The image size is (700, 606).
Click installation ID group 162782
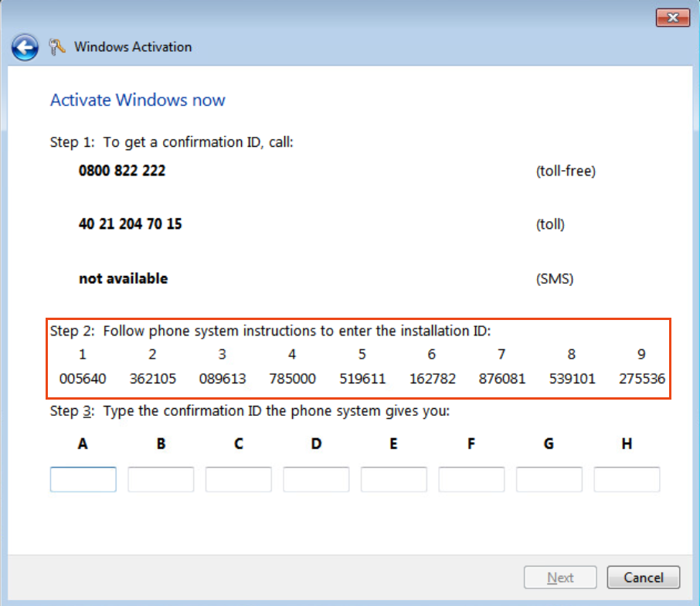click(x=432, y=379)
